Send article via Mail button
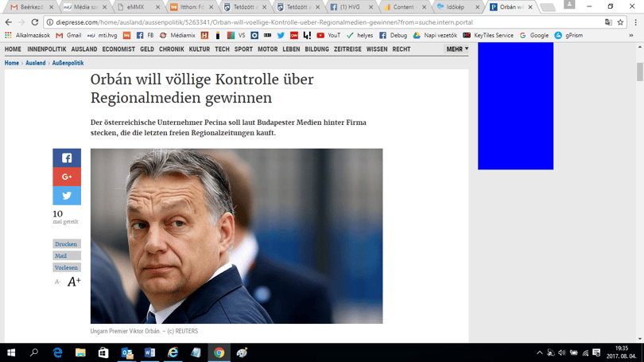The image size is (644, 362). click(x=67, y=255)
